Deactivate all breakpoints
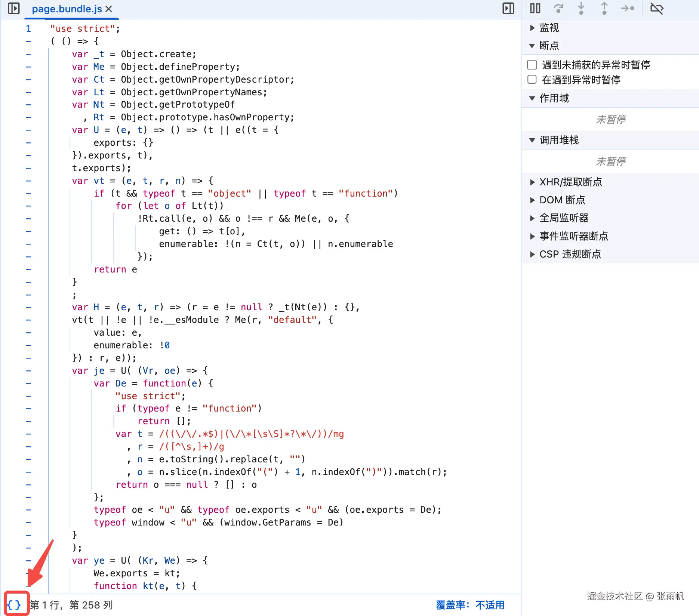The height and width of the screenshot is (616, 699). point(657,8)
